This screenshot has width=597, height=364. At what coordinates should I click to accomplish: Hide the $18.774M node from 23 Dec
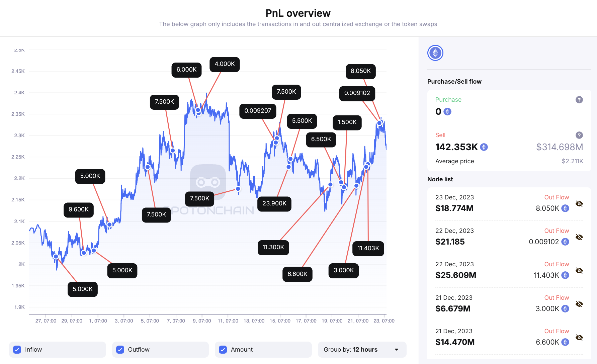pyautogui.click(x=579, y=204)
